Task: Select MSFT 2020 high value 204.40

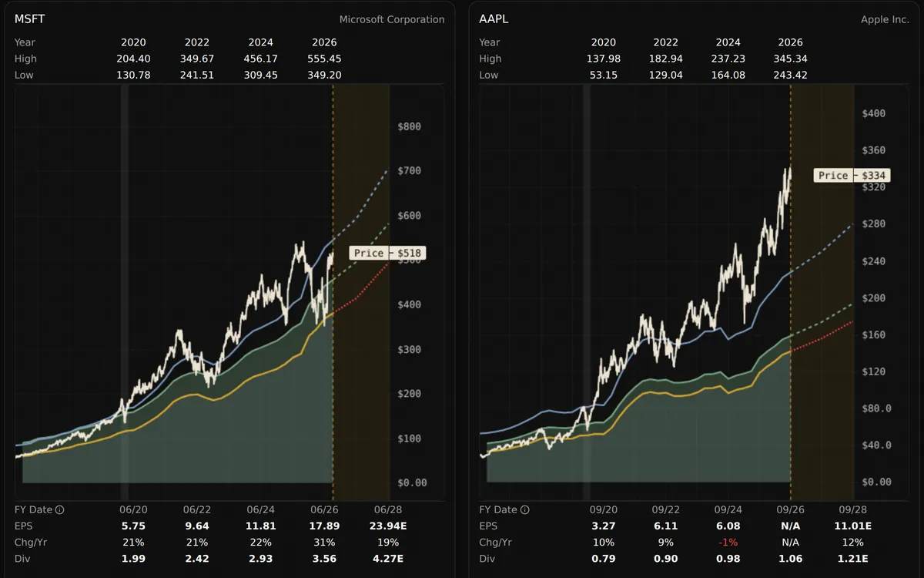Action: click(x=133, y=59)
